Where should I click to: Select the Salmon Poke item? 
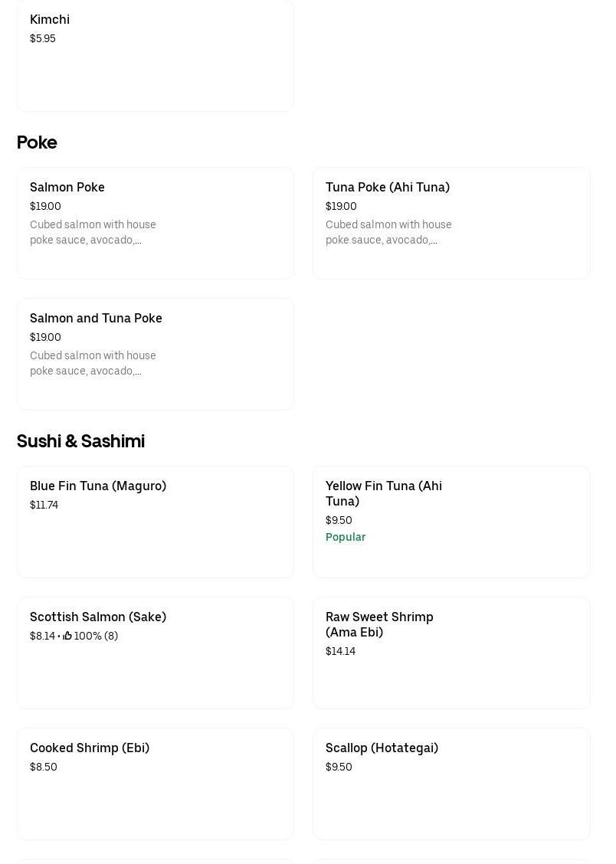tap(155, 223)
